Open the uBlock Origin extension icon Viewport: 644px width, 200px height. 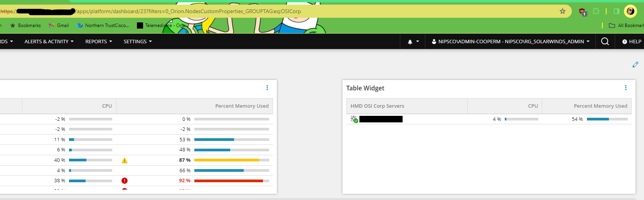[x=583, y=12]
